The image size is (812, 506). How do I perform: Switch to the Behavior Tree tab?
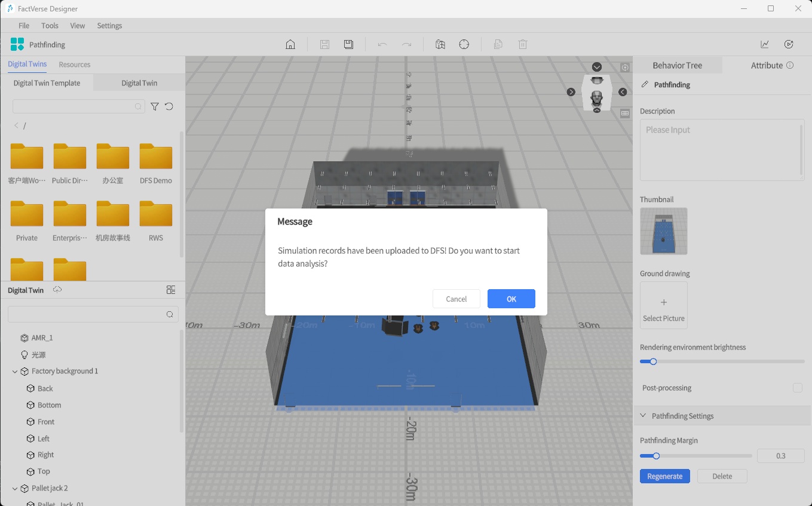tap(677, 66)
